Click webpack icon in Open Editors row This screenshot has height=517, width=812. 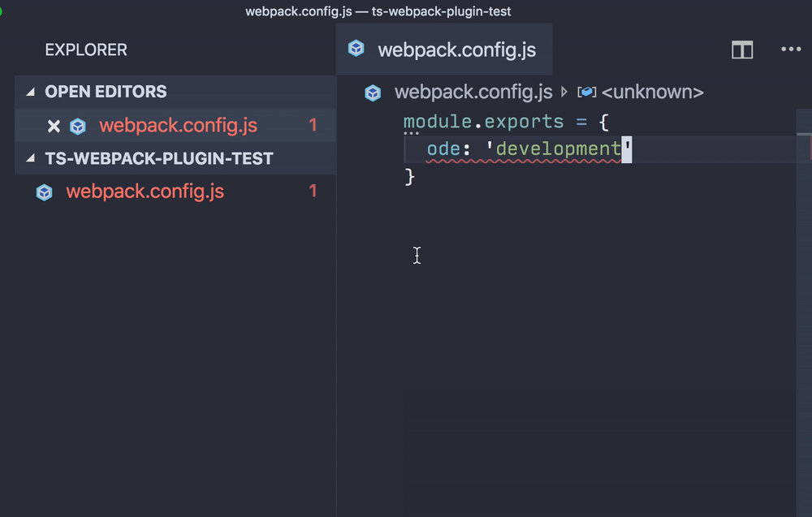click(x=78, y=126)
